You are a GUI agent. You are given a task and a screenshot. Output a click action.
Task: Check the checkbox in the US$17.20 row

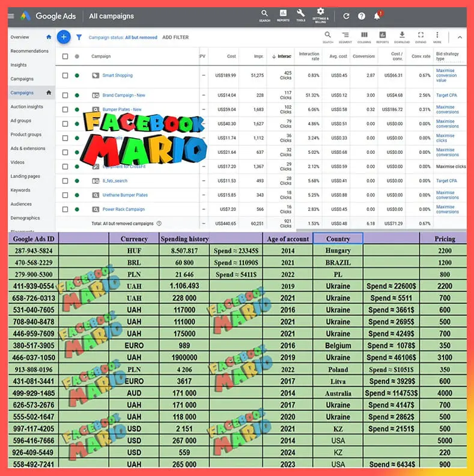tap(65, 166)
